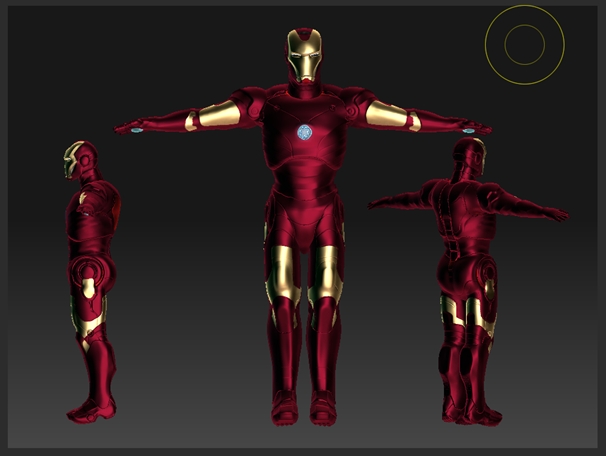606x456 pixels.
Task: Select the side-profile armor model
Action: [92, 282]
